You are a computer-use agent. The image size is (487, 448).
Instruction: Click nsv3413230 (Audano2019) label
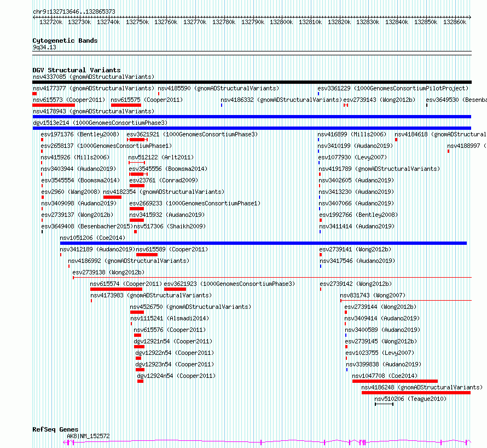(356, 192)
